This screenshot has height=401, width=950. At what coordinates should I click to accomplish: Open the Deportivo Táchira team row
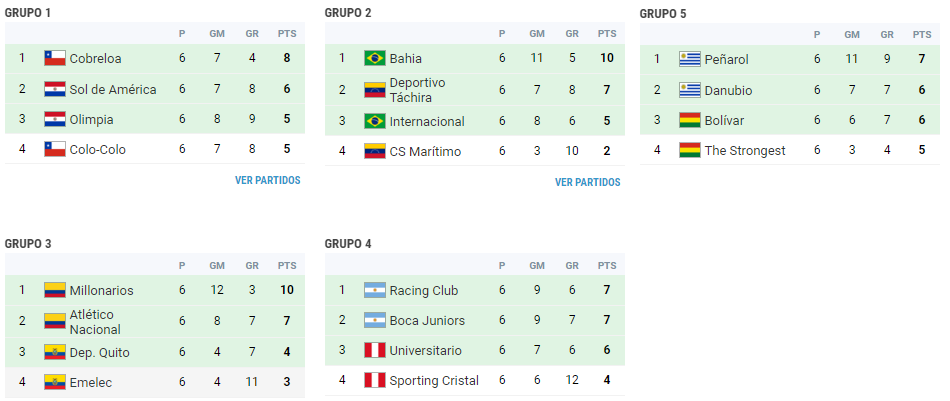pyautogui.click(x=474, y=90)
